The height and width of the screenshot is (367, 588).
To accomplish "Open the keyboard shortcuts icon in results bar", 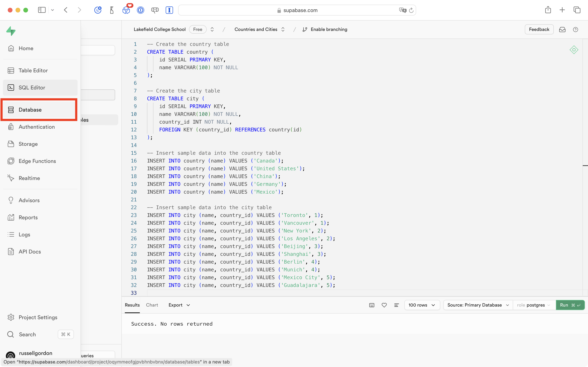I will (x=371, y=305).
